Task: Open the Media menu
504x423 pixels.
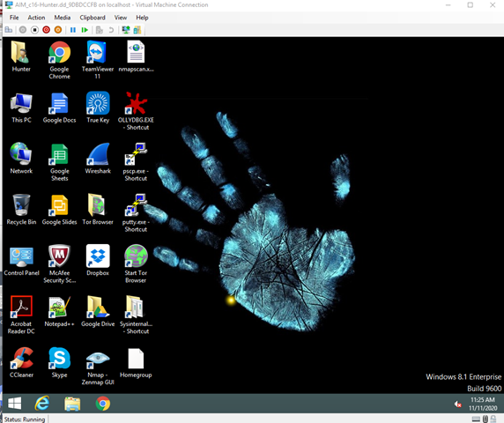Action: pos(62,18)
